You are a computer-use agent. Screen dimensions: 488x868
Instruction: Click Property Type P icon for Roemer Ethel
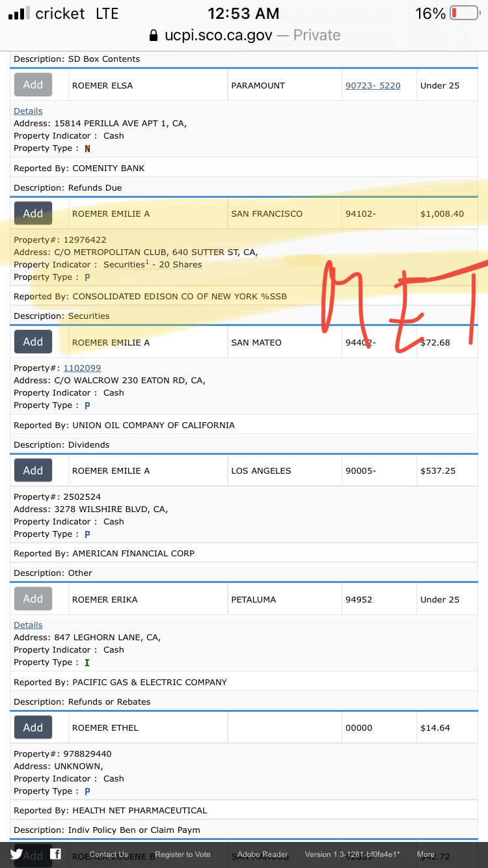point(87,791)
